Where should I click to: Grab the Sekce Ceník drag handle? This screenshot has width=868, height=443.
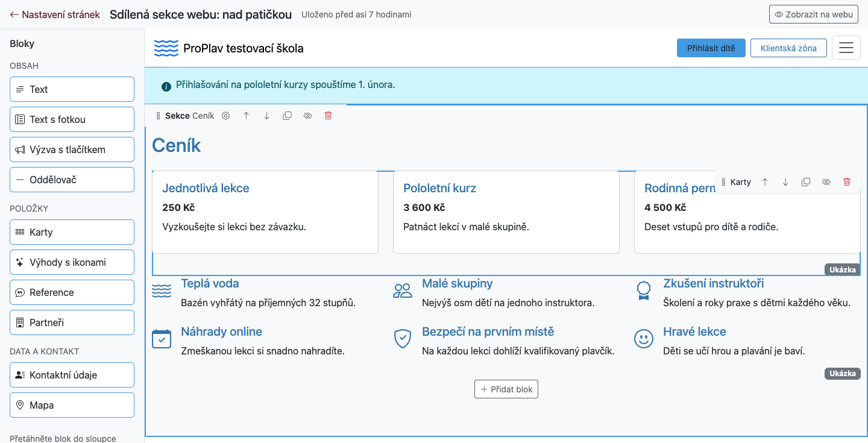click(158, 116)
